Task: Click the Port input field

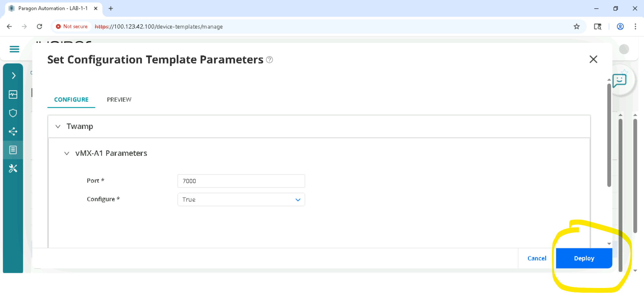Action: 241,181
